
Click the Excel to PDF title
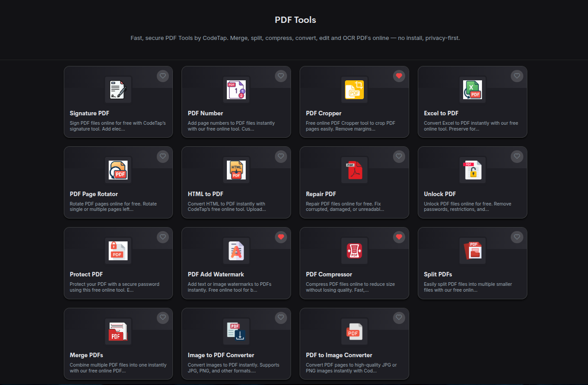pyautogui.click(x=441, y=113)
